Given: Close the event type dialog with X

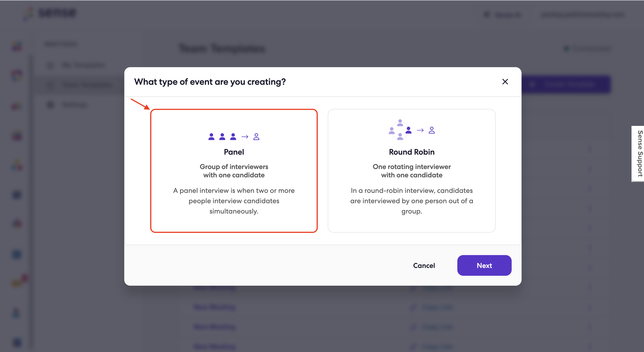Looking at the screenshot, I should [x=505, y=82].
